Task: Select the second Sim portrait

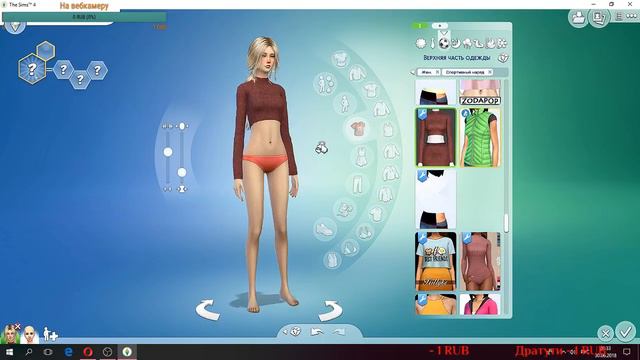Action: (x=29, y=334)
